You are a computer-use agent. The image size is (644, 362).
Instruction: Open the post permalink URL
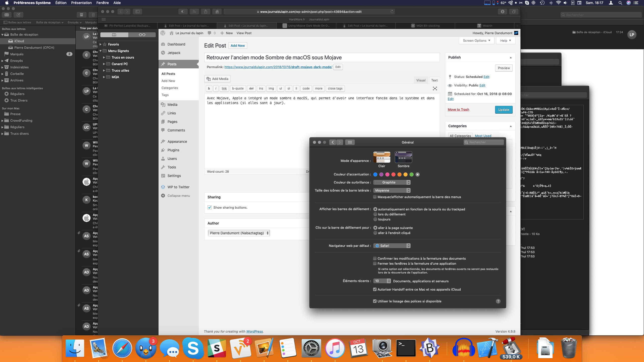pyautogui.click(x=278, y=67)
